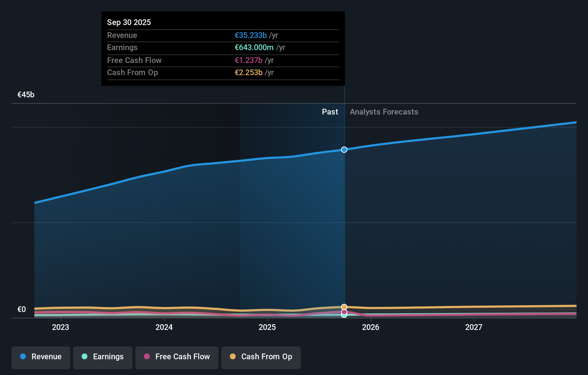
Task: Select the blue Revenue data point marker
Action: 344,150
